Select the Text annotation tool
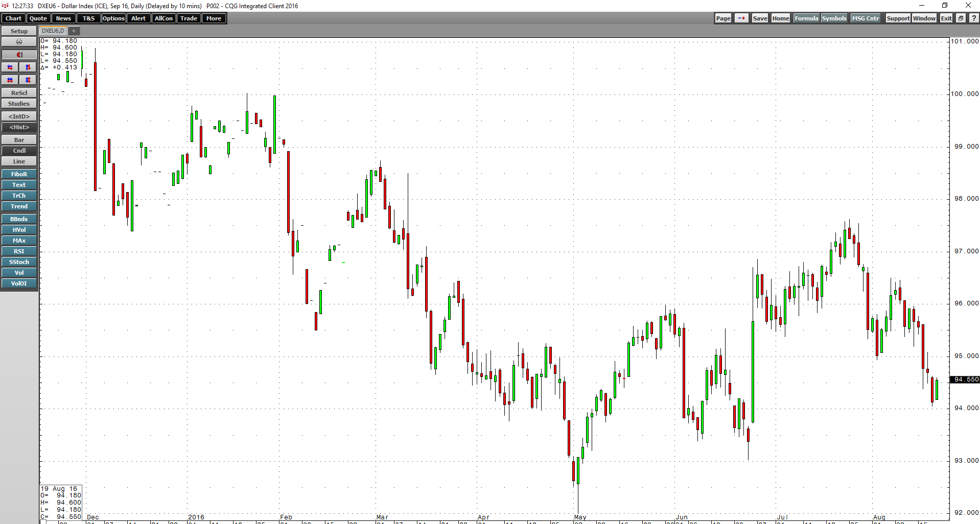 [x=19, y=185]
